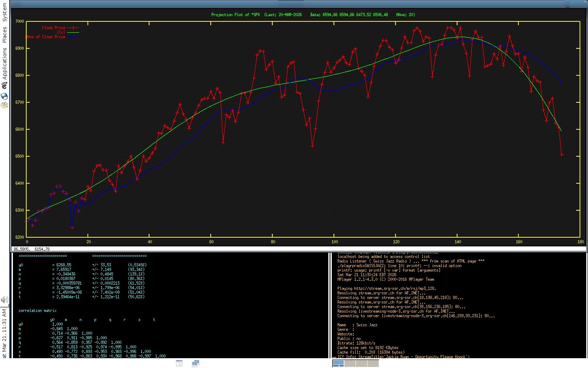The image size is (588, 368).
Task: Open the mail launcher icon below the globe
Action: (5, 105)
